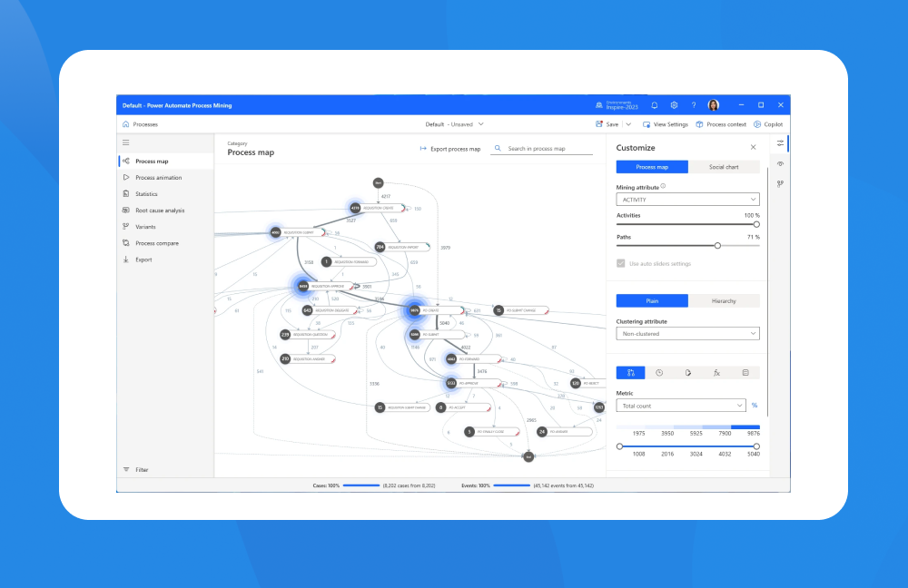The image size is (908, 588).
Task: Click the user profile avatar
Action: click(x=714, y=105)
